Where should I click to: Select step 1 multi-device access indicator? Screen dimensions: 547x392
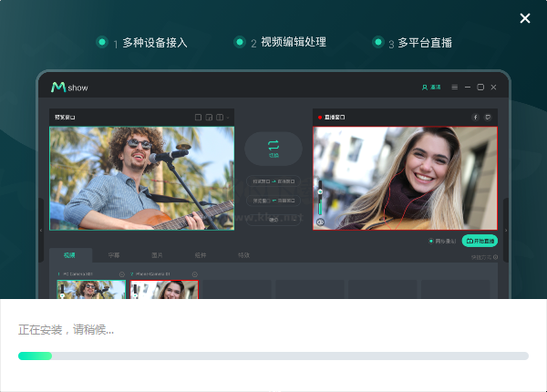[102, 42]
